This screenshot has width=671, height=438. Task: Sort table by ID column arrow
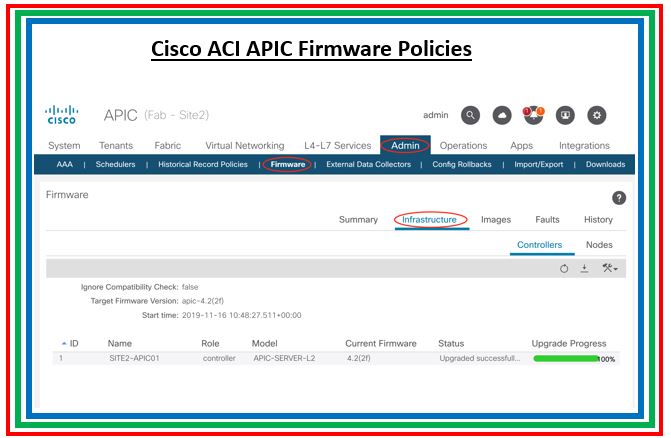pos(65,343)
